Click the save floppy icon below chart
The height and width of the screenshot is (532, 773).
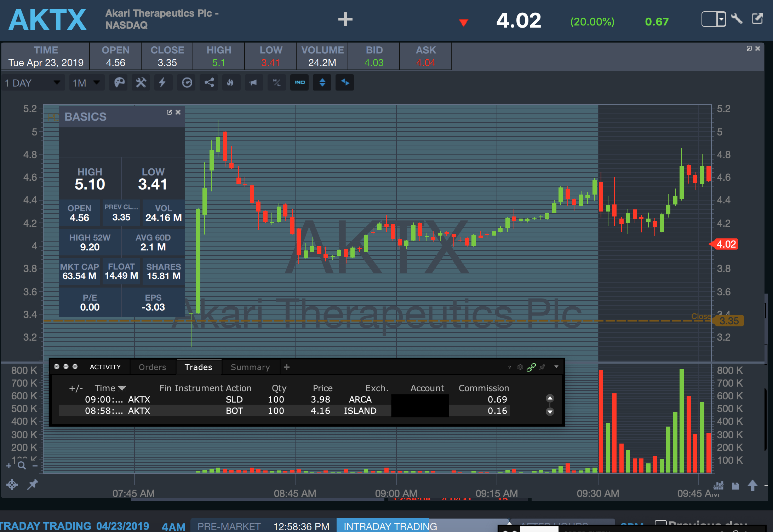[x=735, y=486]
